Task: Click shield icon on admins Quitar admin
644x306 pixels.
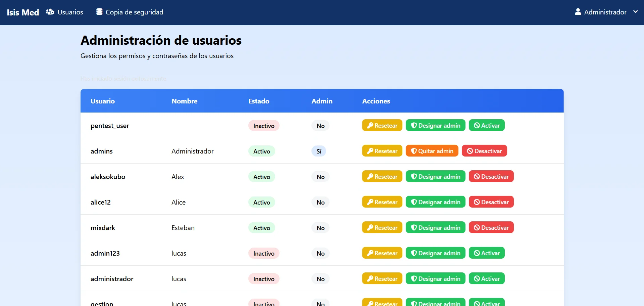Action: coord(414,151)
